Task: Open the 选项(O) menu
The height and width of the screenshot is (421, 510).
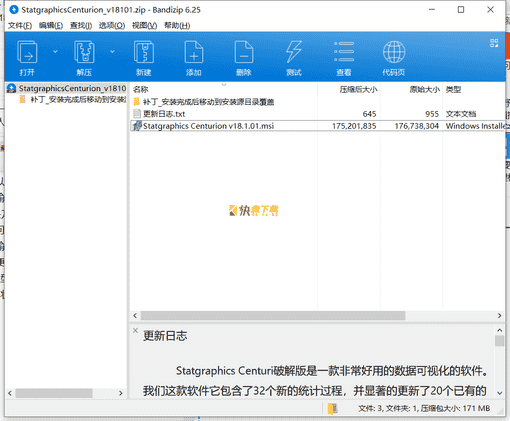Action: tap(112, 25)
